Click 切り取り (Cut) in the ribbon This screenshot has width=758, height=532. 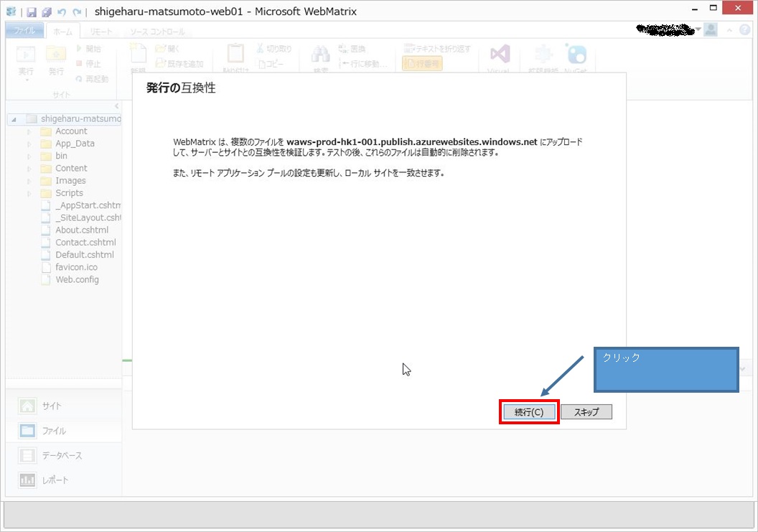[273, 48]
